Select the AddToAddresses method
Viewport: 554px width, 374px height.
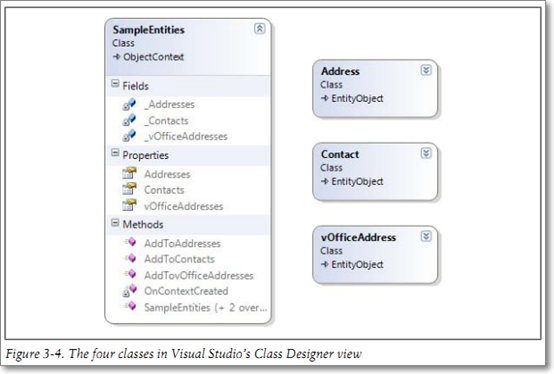point(182,243)
